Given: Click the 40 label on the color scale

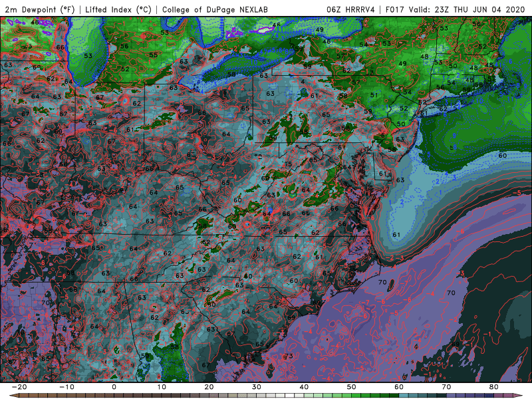Looking at the screenshot, I should tap(304, 387).
